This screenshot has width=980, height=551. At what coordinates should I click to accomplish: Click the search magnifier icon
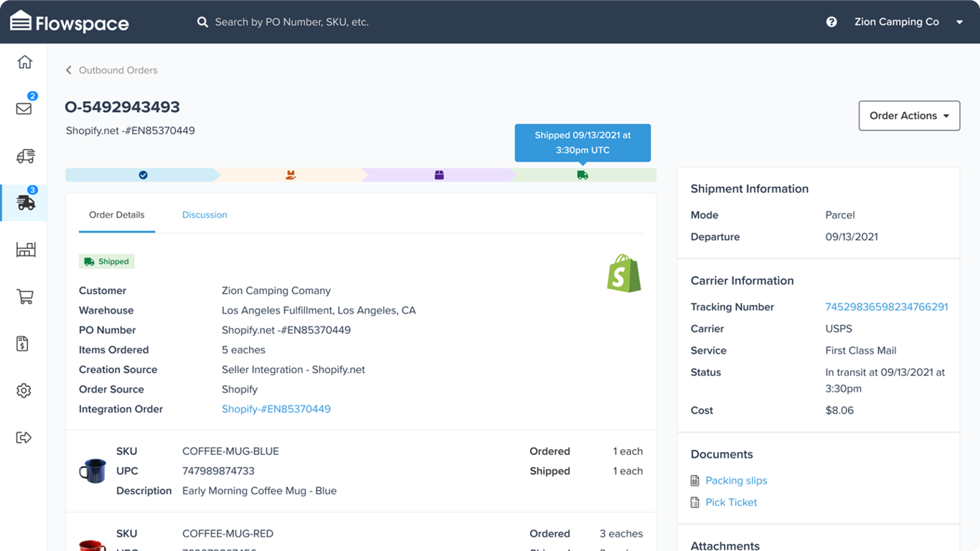[x=203, y=22]
